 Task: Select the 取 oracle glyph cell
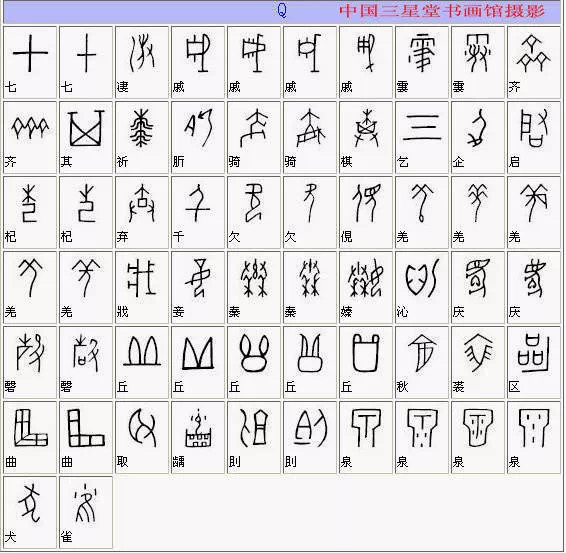click(x=142, y=437)
